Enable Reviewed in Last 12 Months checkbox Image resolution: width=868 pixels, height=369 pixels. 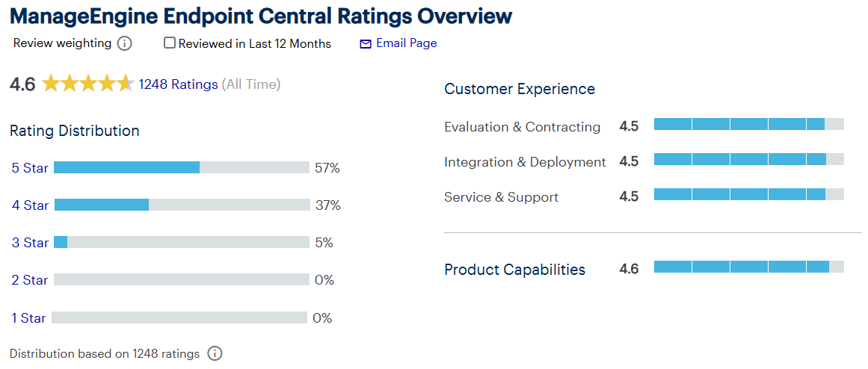pos(170,43)
